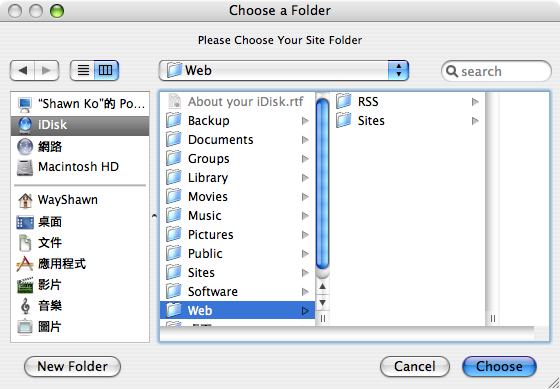Switch to column view mode

(x=106, y=70)
